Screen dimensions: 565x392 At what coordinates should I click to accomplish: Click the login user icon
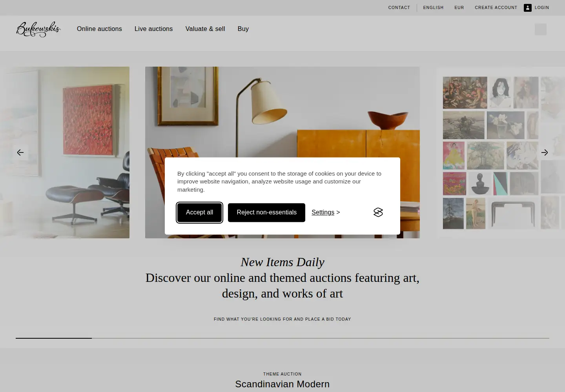click(x=528, y=8)
